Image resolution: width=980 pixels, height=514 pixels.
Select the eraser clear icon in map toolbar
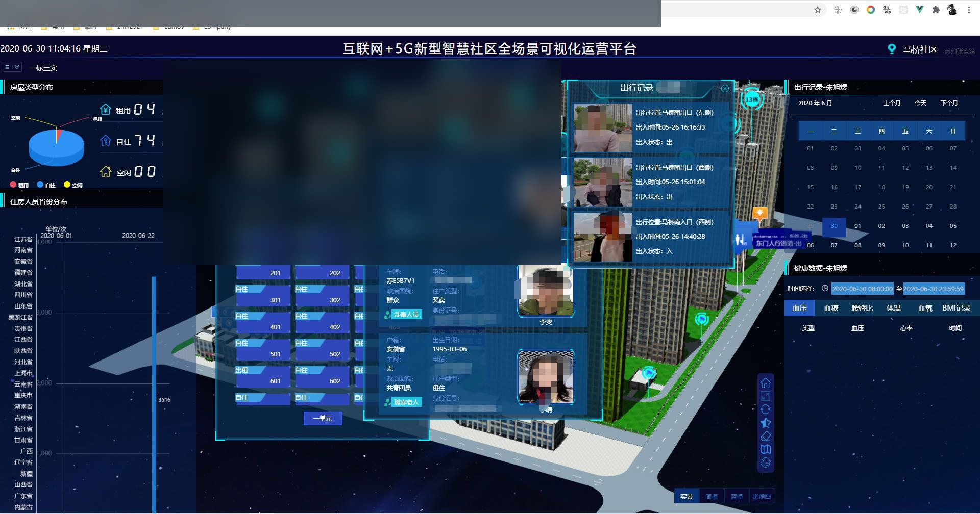tap(765, 436)
